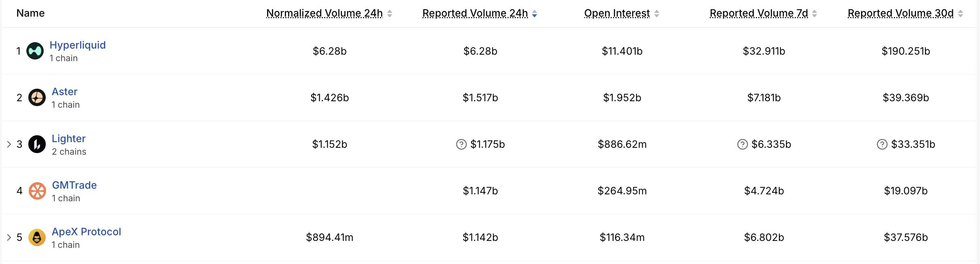This screenshot has width=980, height=264.
Task: Open the Aster protocol link
Action: [x=65, y=92]
